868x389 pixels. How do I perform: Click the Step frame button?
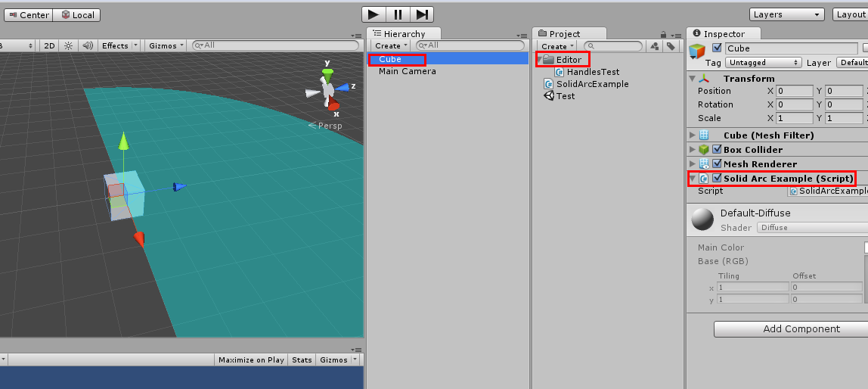(x=422, y=14)
